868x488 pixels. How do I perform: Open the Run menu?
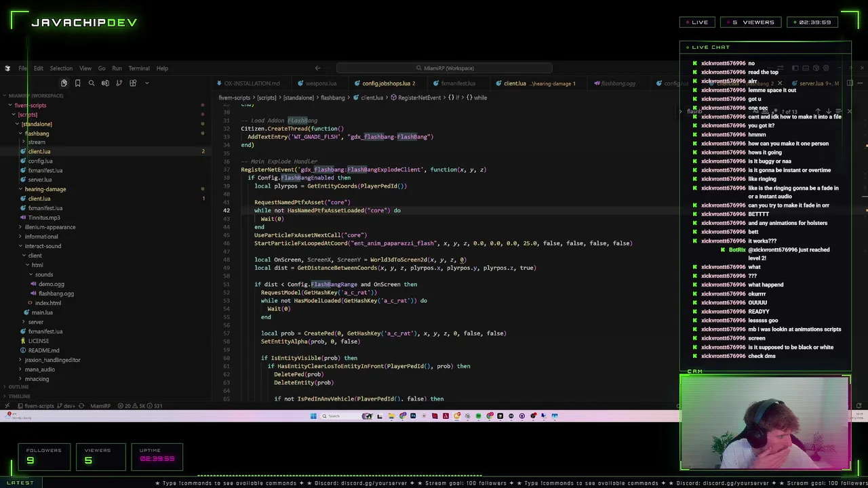[x=117, y=68]
